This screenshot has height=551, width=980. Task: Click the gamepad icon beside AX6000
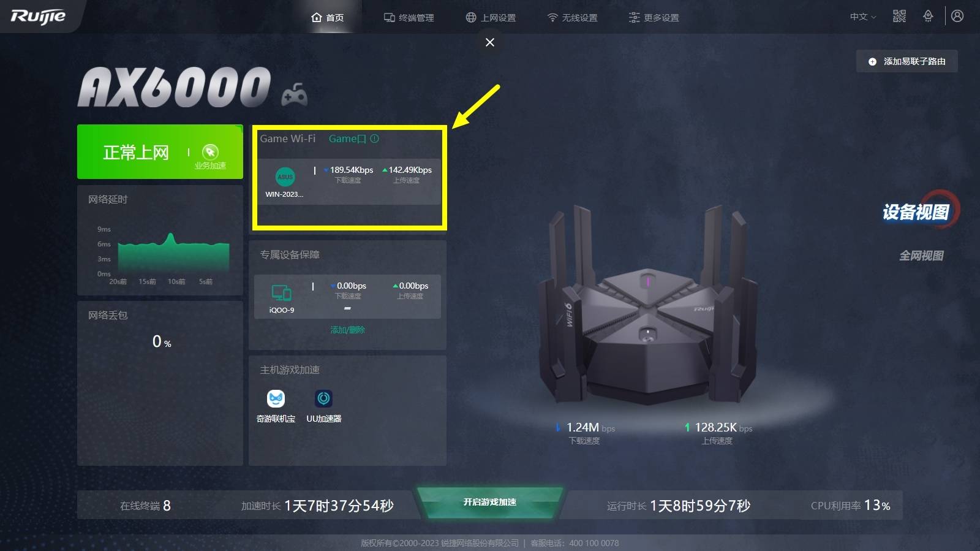tap(294, 94)
